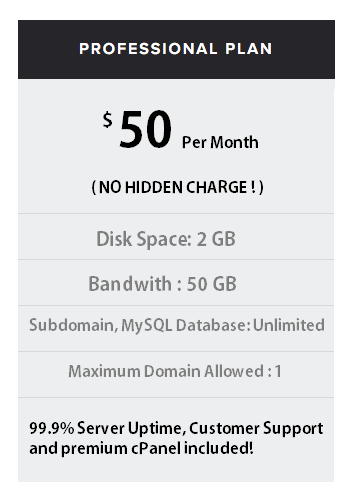The image size is (361, 503).
Task: Select the Subdomain, MySQL Database row
Action: (x=176, y=329)
